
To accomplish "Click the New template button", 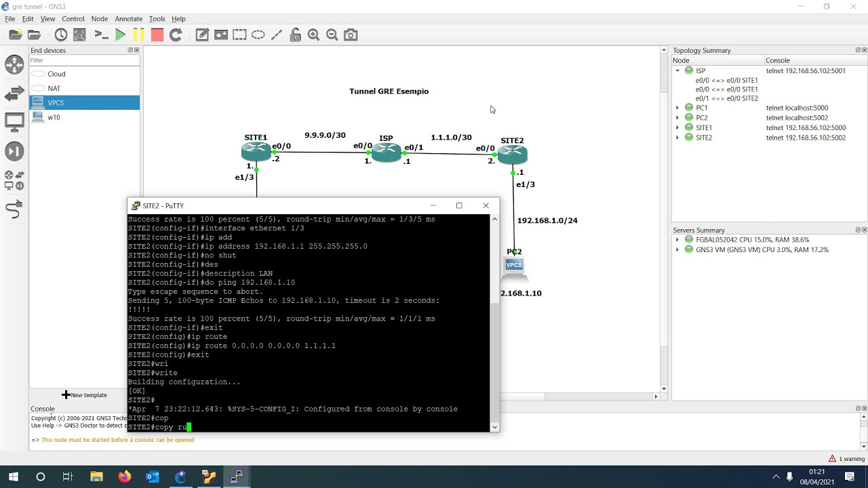I will [84, 394].
